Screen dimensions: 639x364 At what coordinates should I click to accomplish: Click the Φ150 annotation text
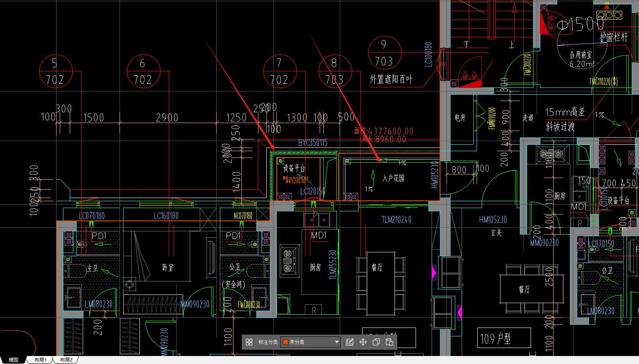point(580,24)
